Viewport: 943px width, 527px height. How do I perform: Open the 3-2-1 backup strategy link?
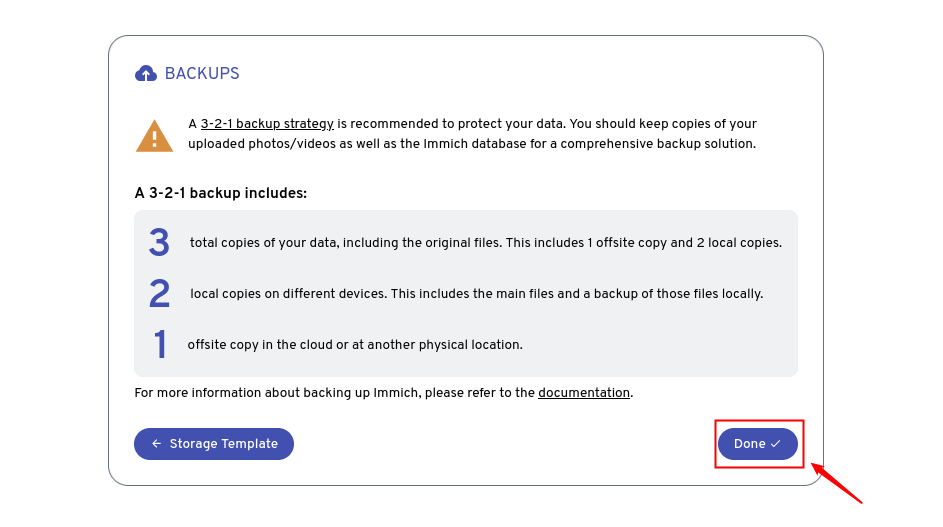(x=267, y=124)
